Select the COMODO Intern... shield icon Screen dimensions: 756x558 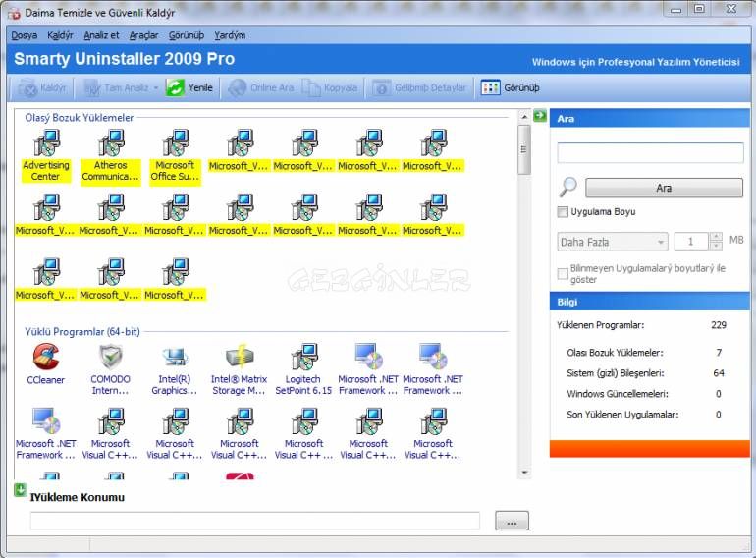pos(110,357)
